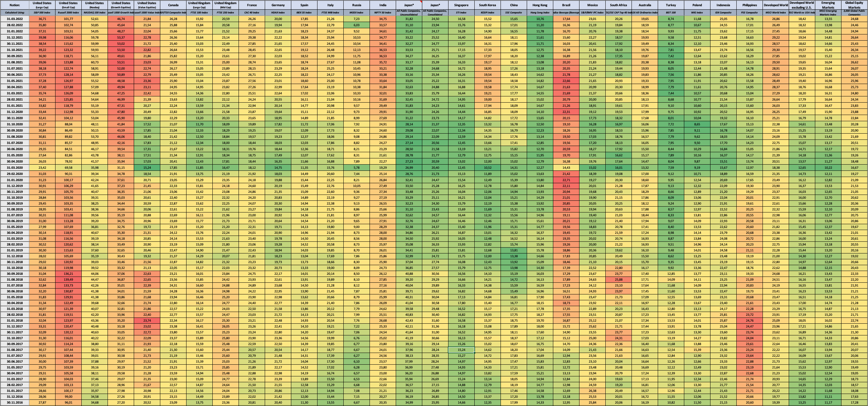Click the 'NIFTY 50 Index' subheader cell

click(x=383, y=12)
